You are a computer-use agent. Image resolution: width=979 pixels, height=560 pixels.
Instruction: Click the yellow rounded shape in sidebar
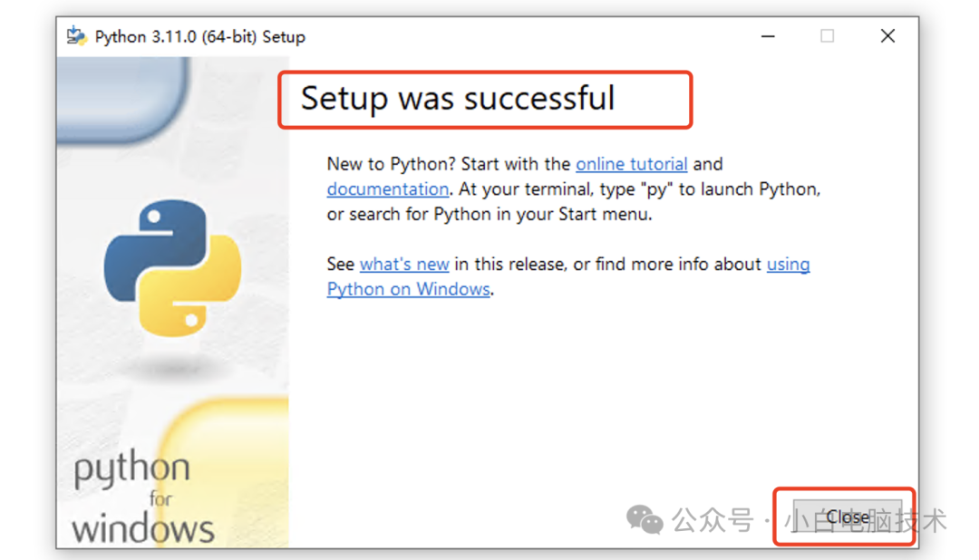tap(223, 473)
